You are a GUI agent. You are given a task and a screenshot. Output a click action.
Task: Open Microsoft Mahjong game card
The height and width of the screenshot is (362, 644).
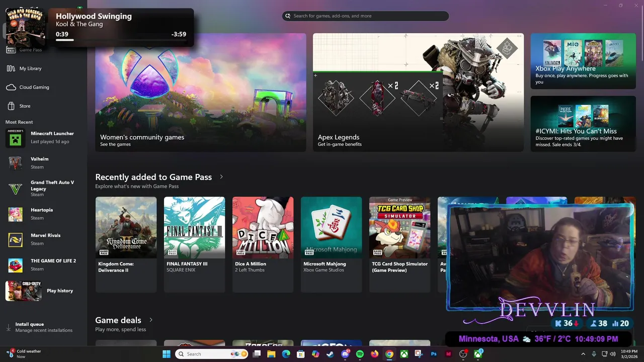click(x=331, y=244)
